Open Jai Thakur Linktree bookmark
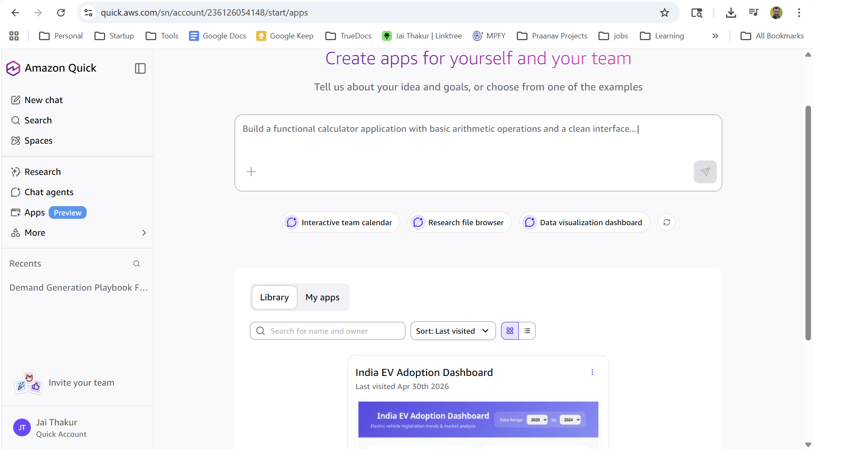This screenshot has width=868, height=449. coord(422,36)
